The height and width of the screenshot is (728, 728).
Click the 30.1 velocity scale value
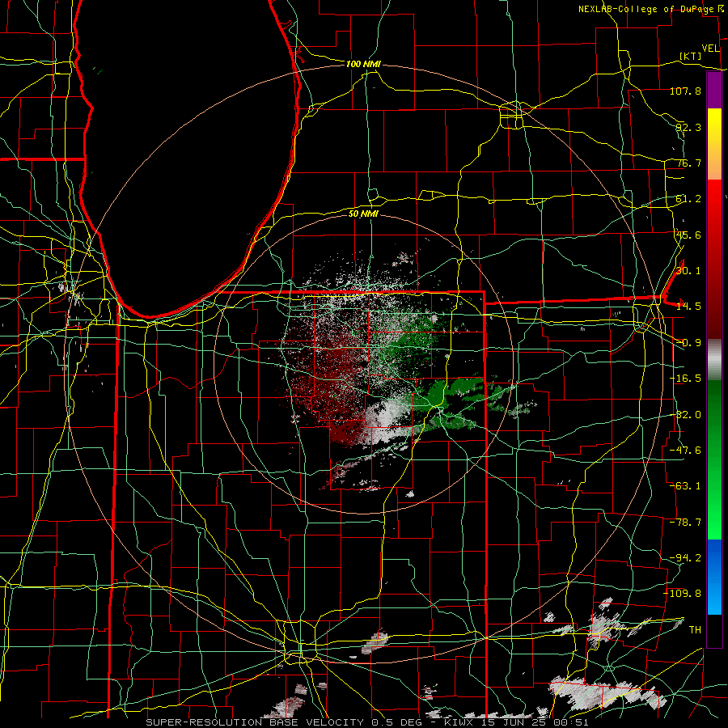(688, 271)
